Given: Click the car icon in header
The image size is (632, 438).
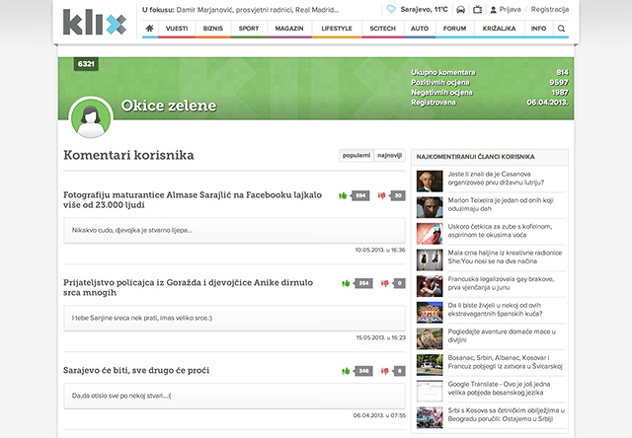Looking at the screenshot, I should tap(460, 9).
